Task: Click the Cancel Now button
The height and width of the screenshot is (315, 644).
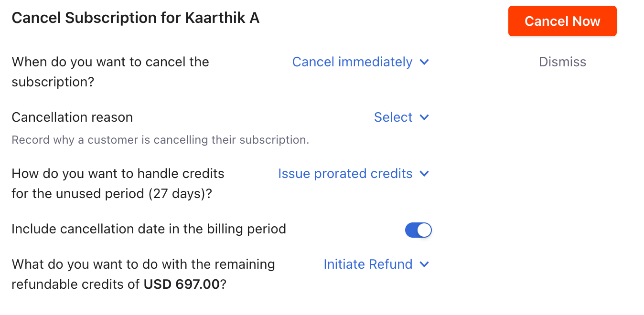Action: pyautogui.click(x=562, y=21)
